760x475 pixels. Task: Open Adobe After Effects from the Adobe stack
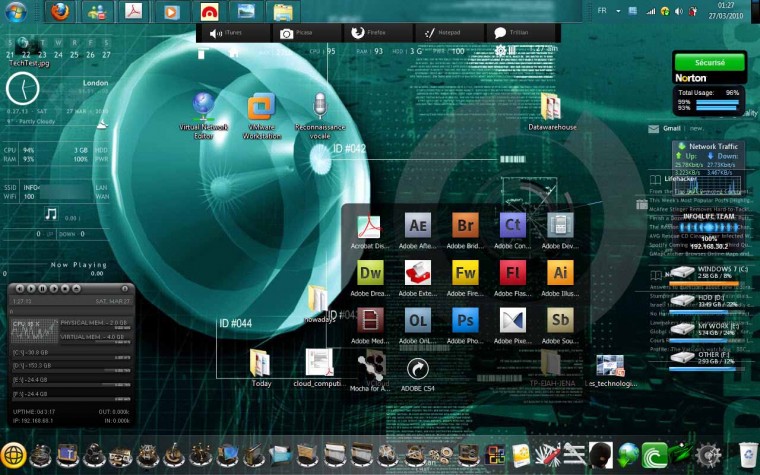pyautogui.click(x=417, y=225)
